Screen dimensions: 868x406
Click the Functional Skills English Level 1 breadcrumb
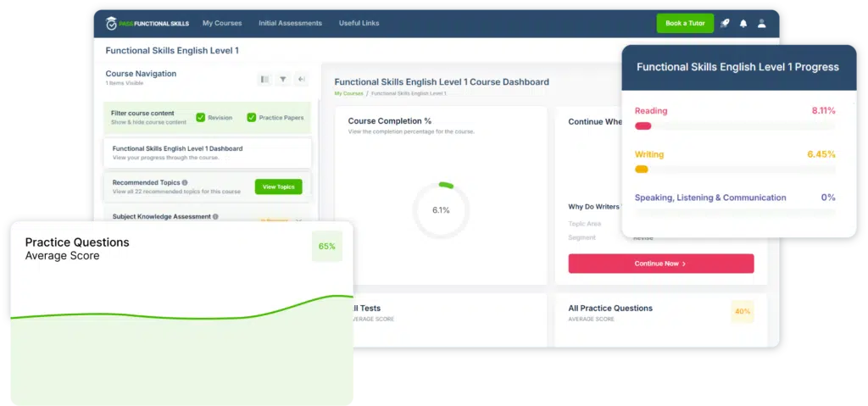[409, 93]
